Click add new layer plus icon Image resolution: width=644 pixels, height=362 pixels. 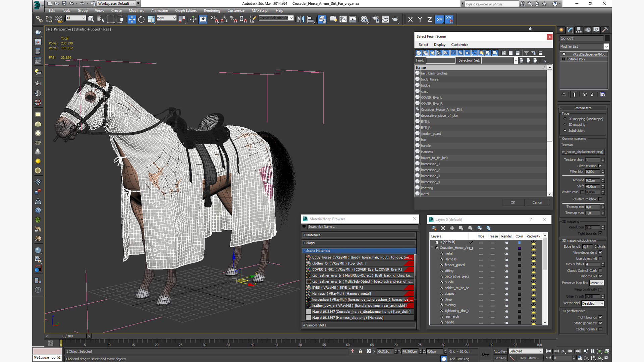(x=452, y=228)
